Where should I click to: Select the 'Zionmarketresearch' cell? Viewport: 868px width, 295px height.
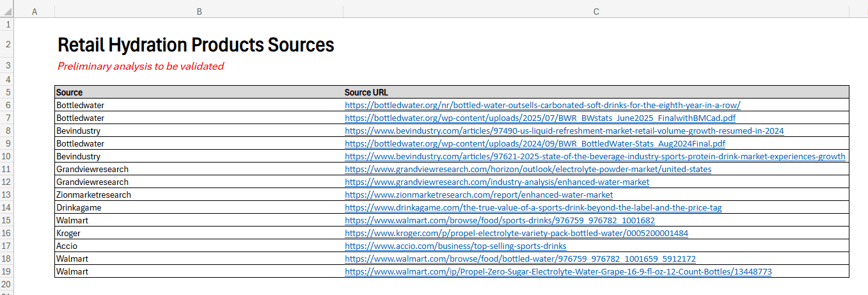(199, 195)
